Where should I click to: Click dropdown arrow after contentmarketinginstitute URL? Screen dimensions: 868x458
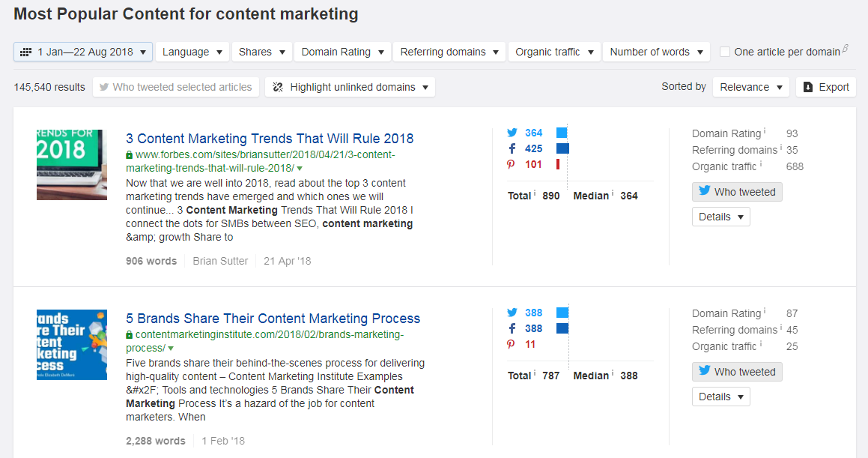pyautogui.click(x=171, y=349)
